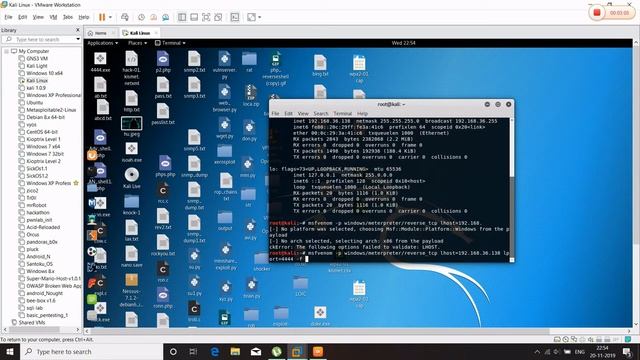Image resolution: width=640 pixels, height=360 pixels.
Task: Open the VMware Help menu
Action: [x=84, y=17]
